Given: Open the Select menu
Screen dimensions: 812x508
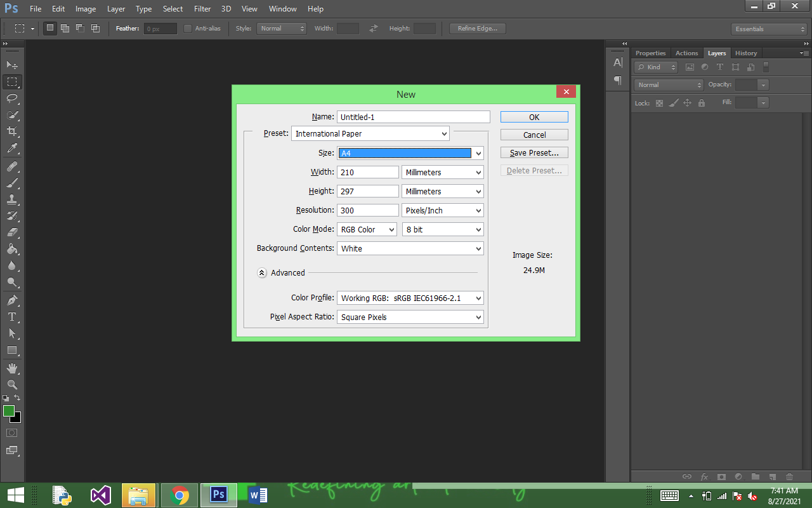Looking at the screenshot, I should click(173, 9).
